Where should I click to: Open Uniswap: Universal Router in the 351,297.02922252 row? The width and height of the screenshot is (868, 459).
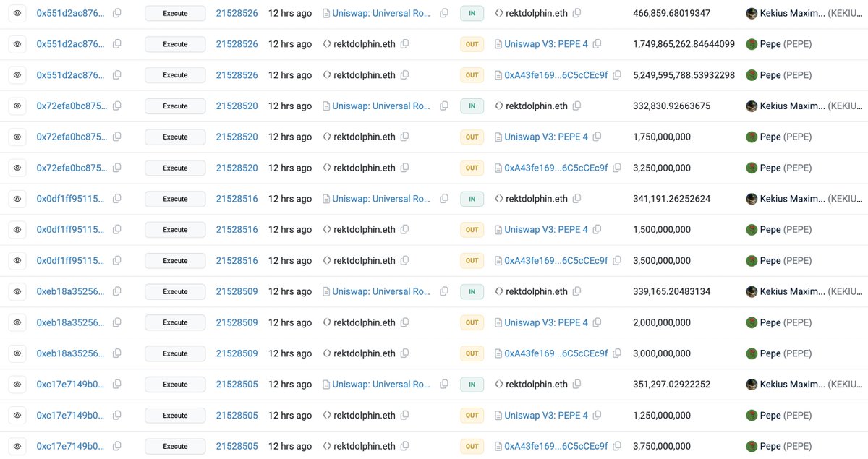point(381,385)
